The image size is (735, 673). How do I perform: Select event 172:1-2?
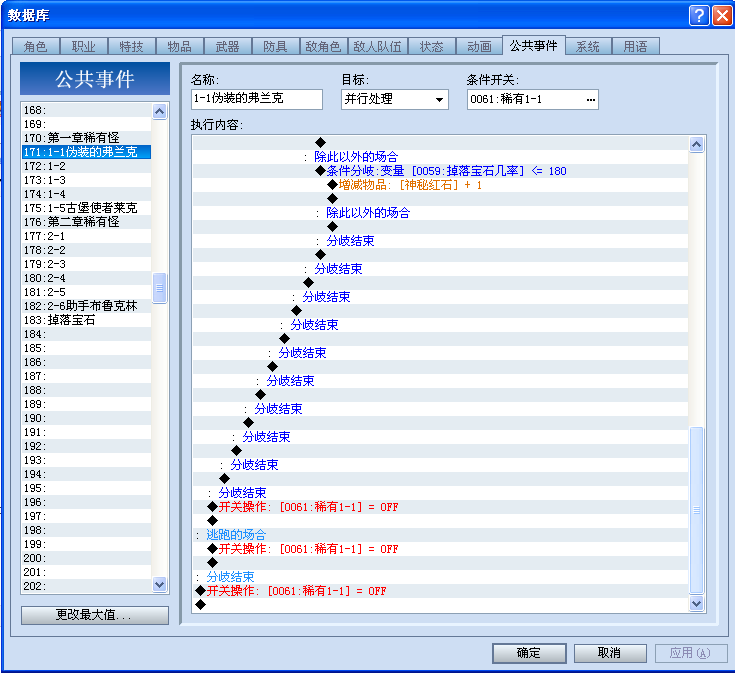click(x=86, y=166)
